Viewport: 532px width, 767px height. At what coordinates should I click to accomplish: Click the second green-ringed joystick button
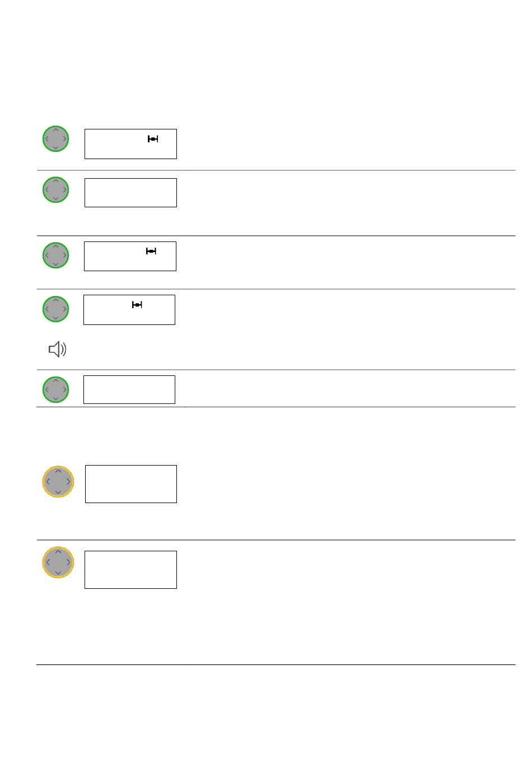pyautogui.click(x=56, y=190)
